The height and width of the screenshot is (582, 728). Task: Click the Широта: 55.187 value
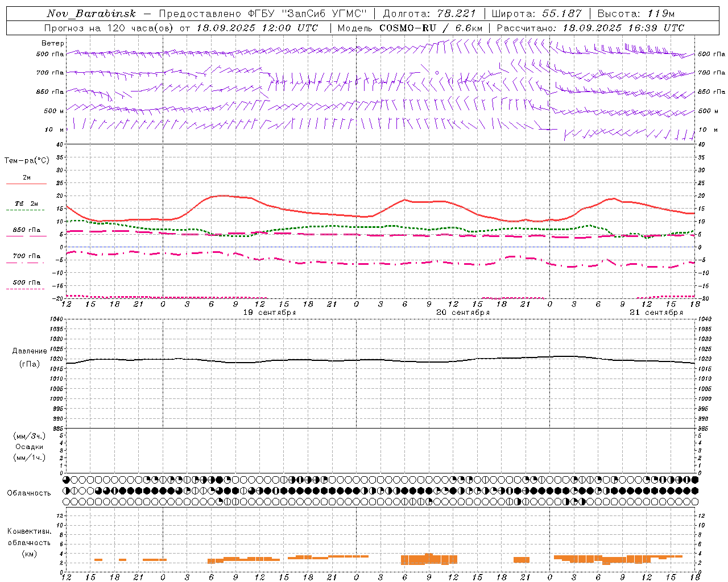pos(536,14)
